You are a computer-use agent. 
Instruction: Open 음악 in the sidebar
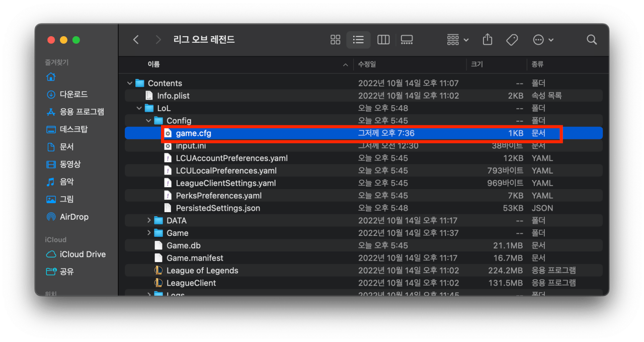click(60, 182)
